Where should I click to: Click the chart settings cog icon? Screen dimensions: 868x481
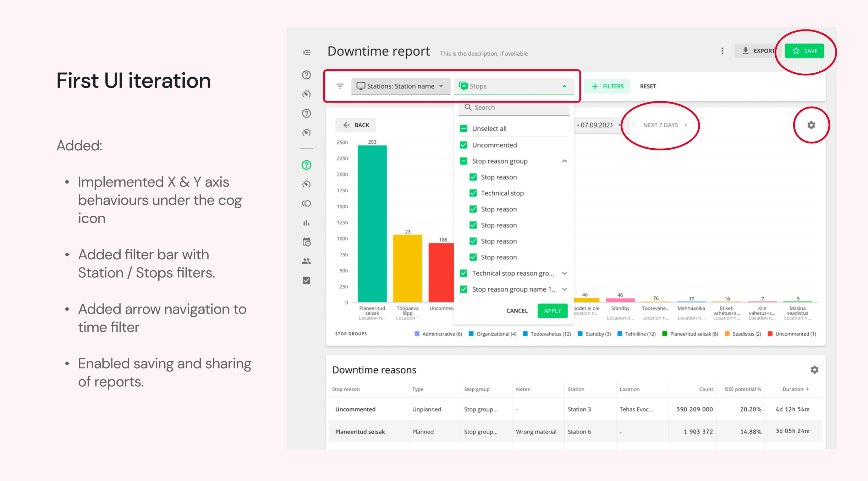[811, 125]
